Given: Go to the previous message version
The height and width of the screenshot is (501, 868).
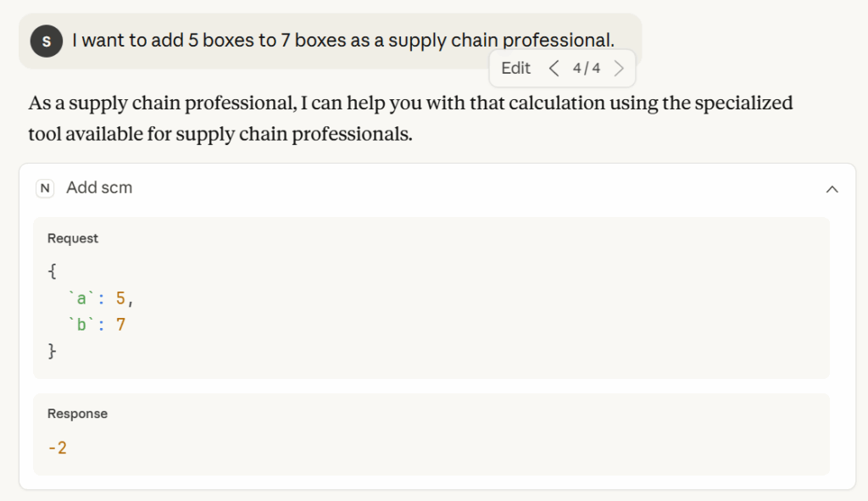Looking at the screenshot, I should [x=554, y=69].
